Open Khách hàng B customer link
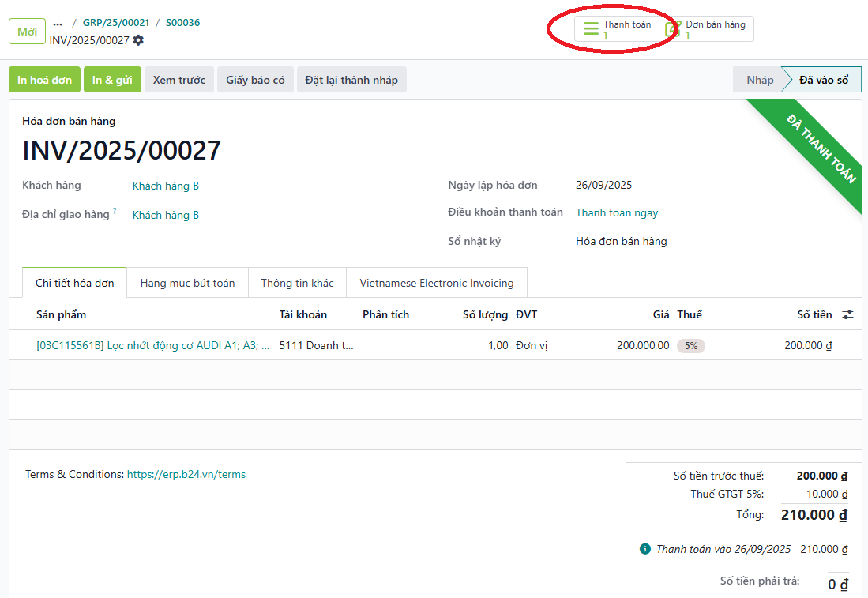The height and width of the screenshot is (598, 868). coord(166,186)
